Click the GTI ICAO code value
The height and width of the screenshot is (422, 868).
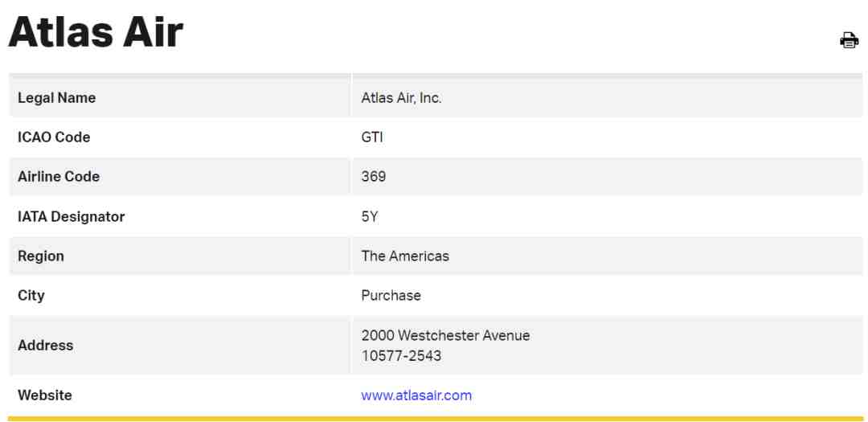(372, 137)
